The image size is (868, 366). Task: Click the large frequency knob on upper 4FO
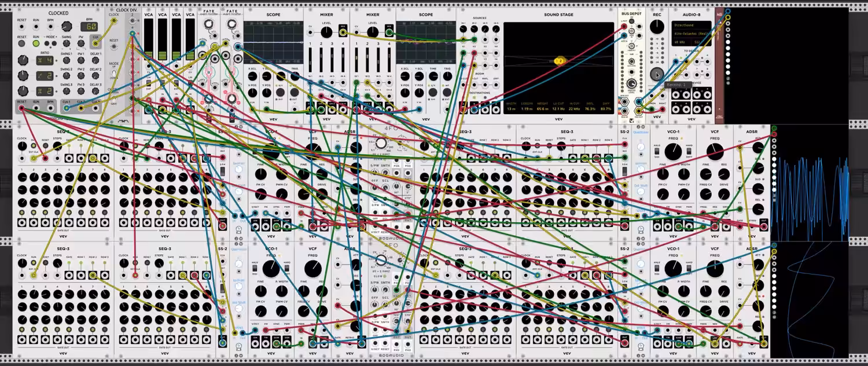pyautogui.click(x=381, y=143)
